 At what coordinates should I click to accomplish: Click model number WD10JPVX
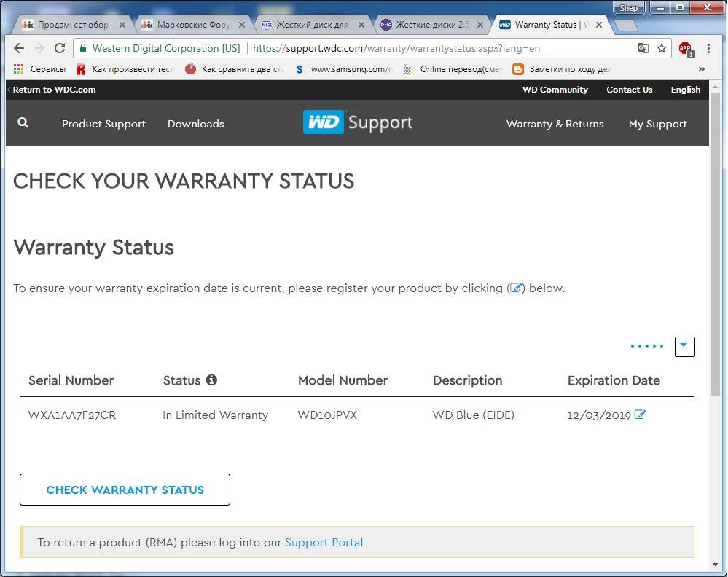pyautogui.click(x=327, y=415)
